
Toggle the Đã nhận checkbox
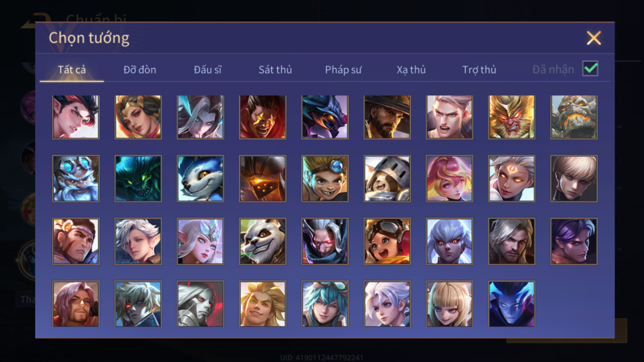point(590,68)
